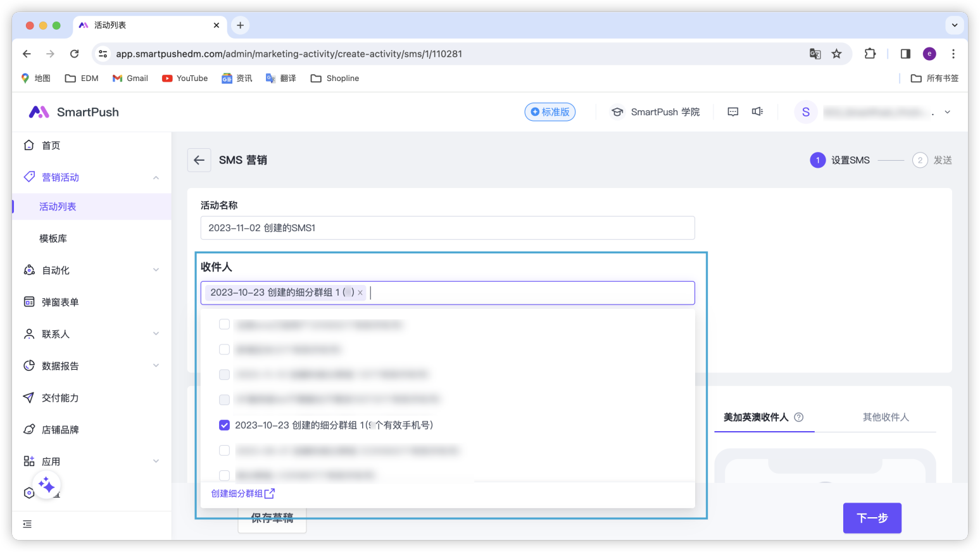Bookmark this page with the star icon
The width and height of the screenshot is (980, 552).
(x=836, y=54)
